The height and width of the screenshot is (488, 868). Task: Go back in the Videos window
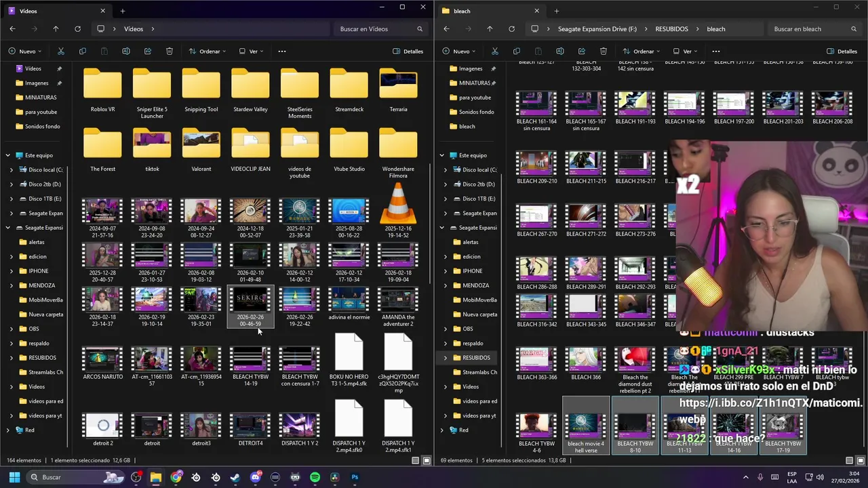(12, 28)
